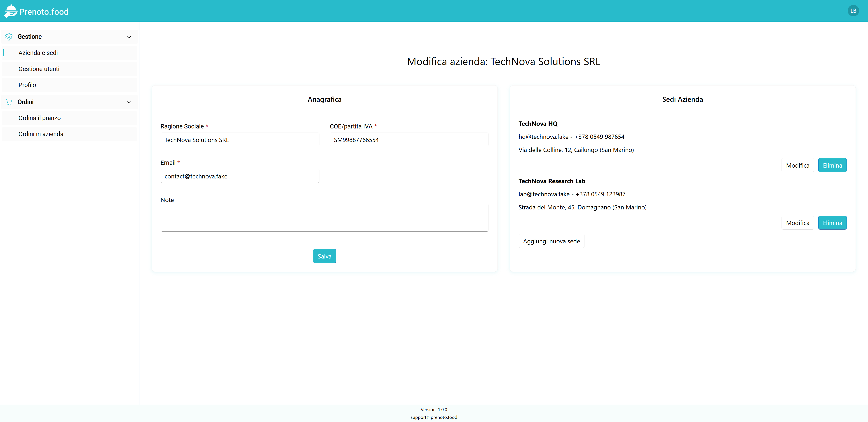
Task: Click the Ordini shopping cart icon
Action: [x=9, y=102]
